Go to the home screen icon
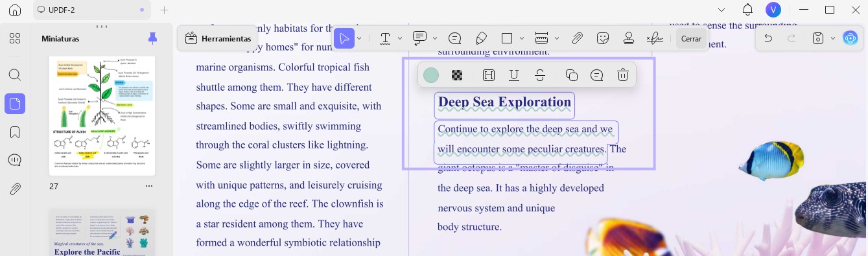 click(15, 10)
